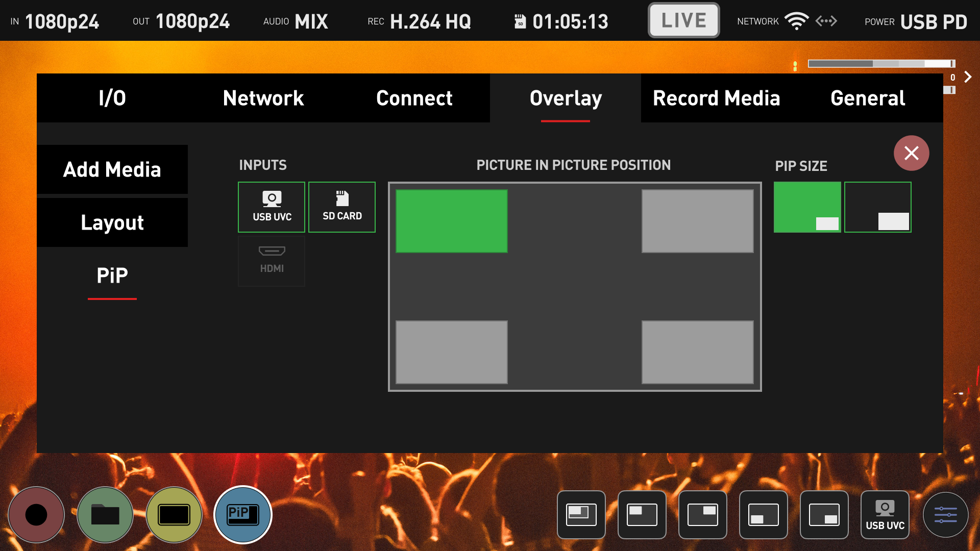Tap the LIVE streaming button

click(684, 20)
